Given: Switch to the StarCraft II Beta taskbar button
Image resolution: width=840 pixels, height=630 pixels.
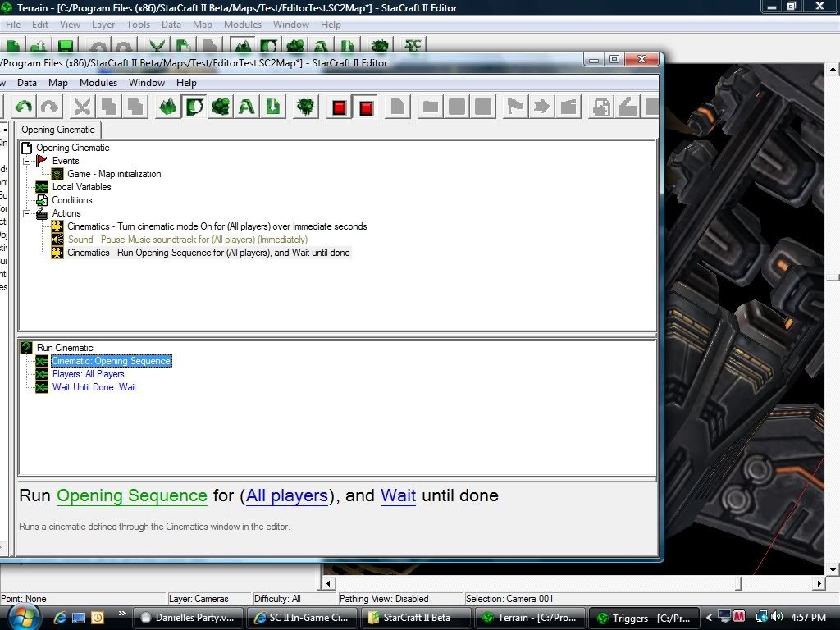Looking at the screenshot, I should point(416,618).
